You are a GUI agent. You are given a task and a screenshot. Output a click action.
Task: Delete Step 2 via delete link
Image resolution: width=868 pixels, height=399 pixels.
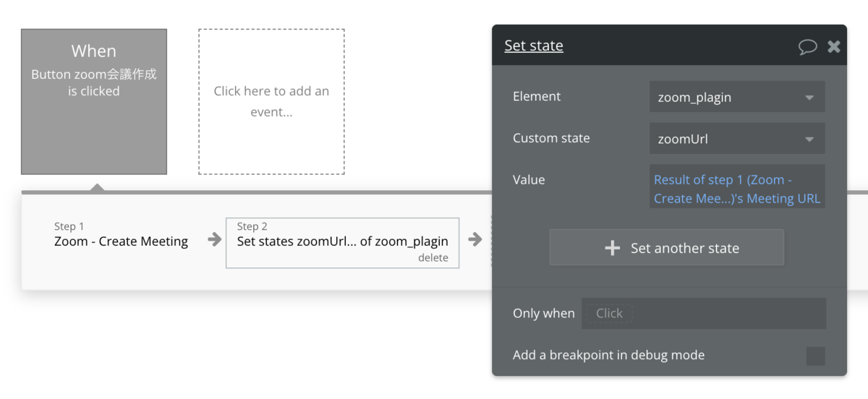433,258
